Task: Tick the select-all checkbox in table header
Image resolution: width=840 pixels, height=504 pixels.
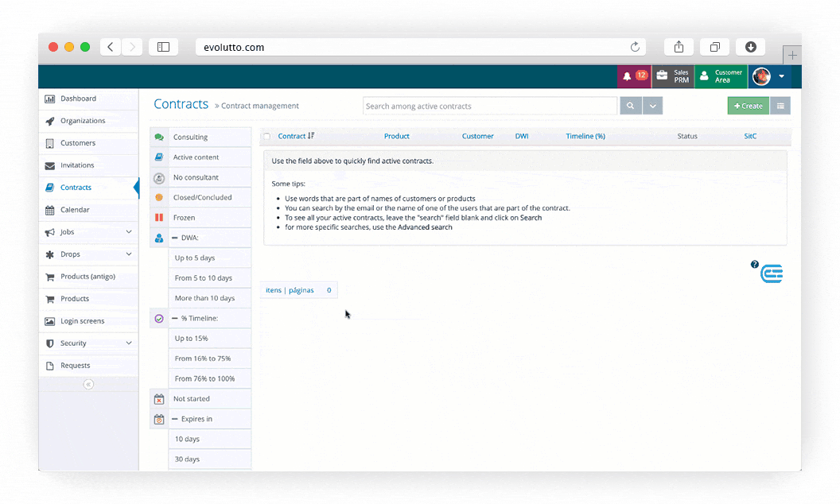Action: [x=267, y=137]
